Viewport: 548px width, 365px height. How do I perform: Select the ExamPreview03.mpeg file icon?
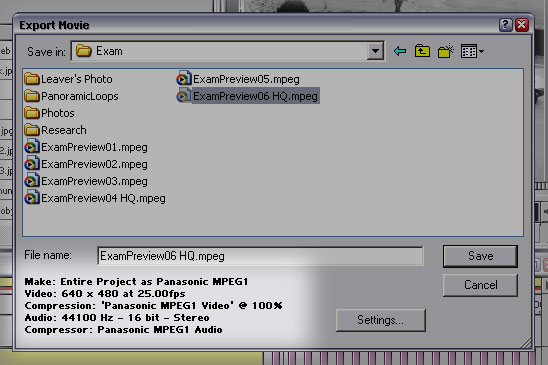coord(32,181)
